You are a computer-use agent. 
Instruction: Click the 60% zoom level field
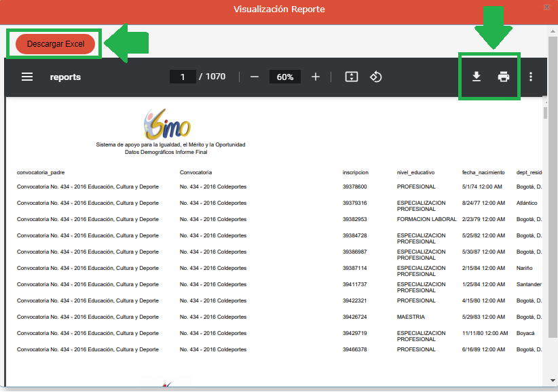tap(285, 77)
